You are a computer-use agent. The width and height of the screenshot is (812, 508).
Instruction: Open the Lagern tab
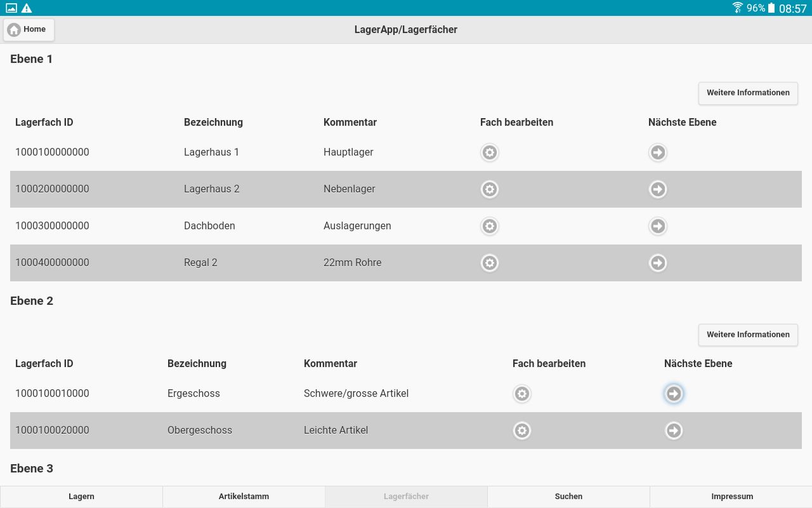(x=81, y=497)
